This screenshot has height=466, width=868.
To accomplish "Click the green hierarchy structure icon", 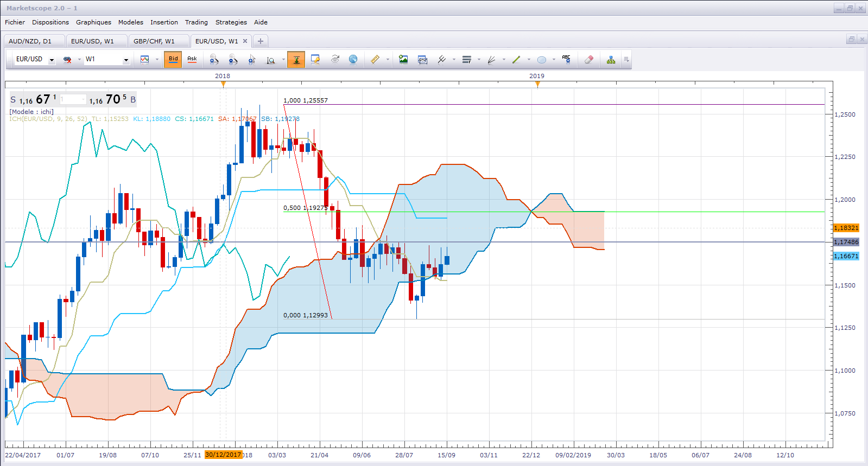I will (x=611, y=60).
